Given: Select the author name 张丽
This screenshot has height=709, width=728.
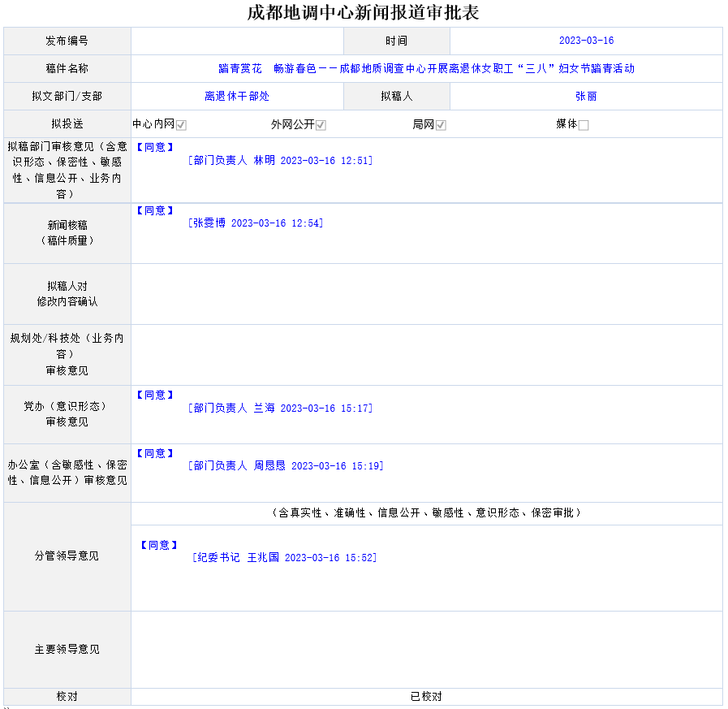Looking at the screenshot, I should point(586,96).
